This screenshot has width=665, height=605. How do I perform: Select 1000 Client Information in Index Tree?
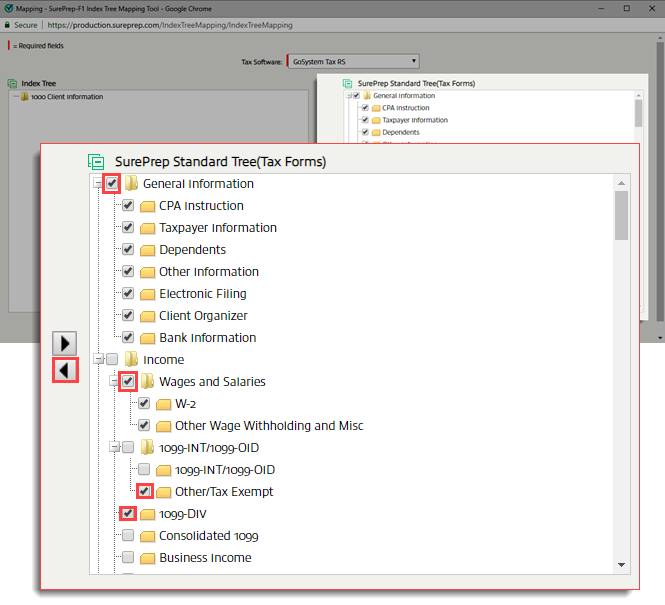point(66,97)
